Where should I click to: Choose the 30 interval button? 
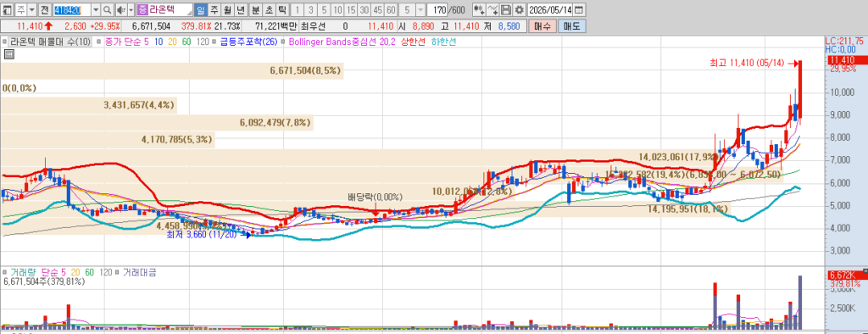[364, 10]
